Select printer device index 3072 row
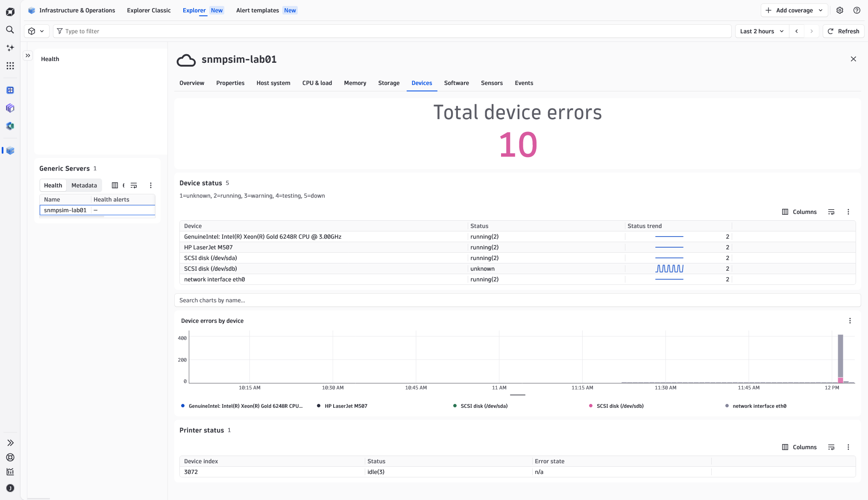The image size is (868, 500). point(517,472)
